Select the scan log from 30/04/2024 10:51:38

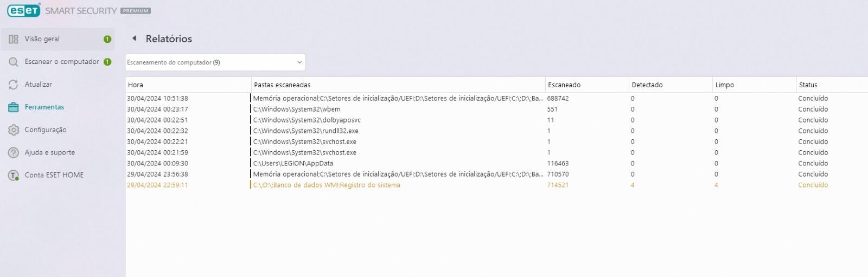coord(496,99)
